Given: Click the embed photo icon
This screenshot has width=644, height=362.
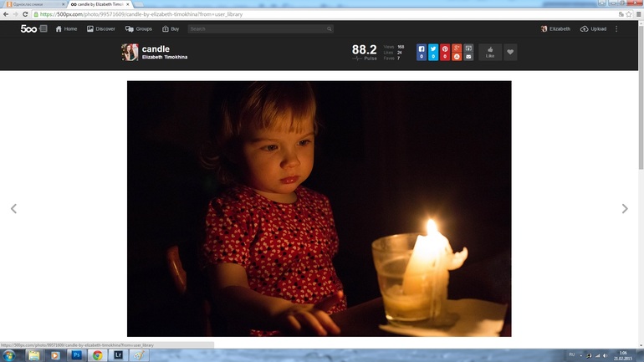Looking at the screenshot, I should tap(468, 48).
